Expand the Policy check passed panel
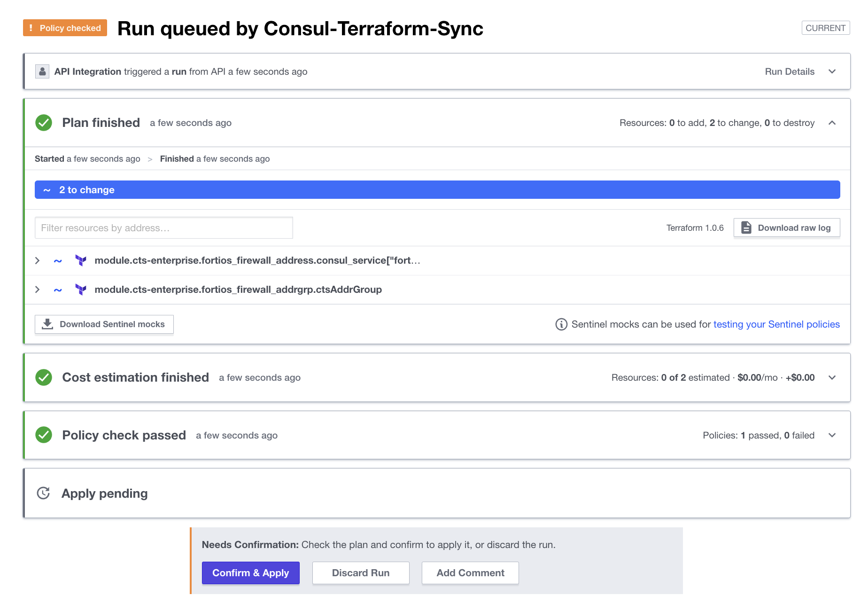 832,435
